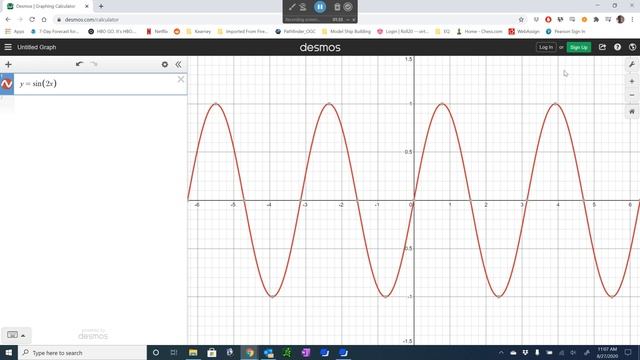Viewport: 640px width, 360px height.
Task: Pause the screen recording
Action: pos(320,7)
